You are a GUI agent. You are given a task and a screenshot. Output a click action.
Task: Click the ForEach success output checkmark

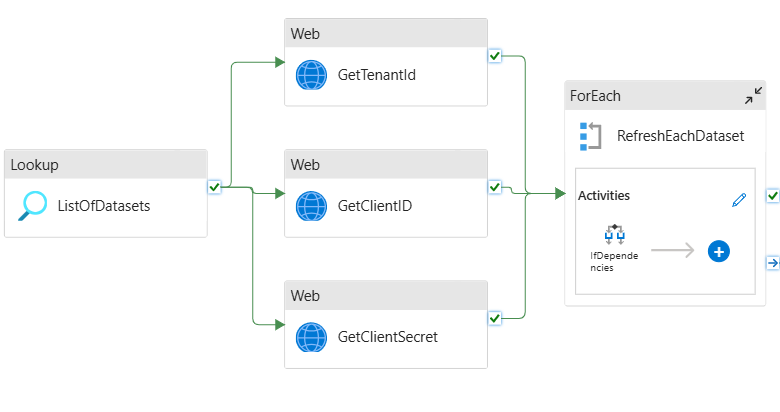[x=772, y=195]
